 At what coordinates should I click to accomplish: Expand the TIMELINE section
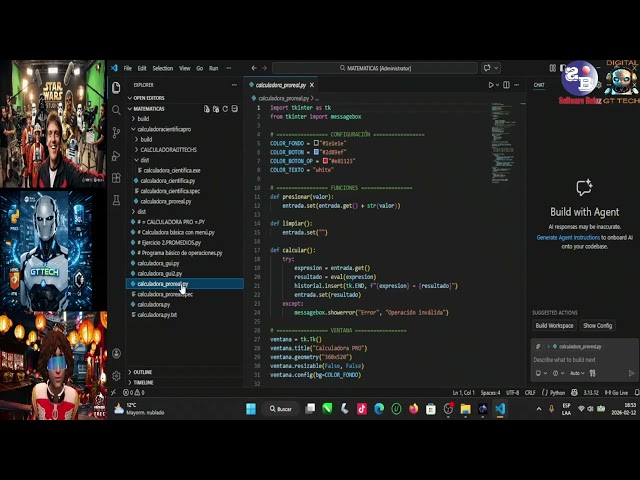pos(185,382)
